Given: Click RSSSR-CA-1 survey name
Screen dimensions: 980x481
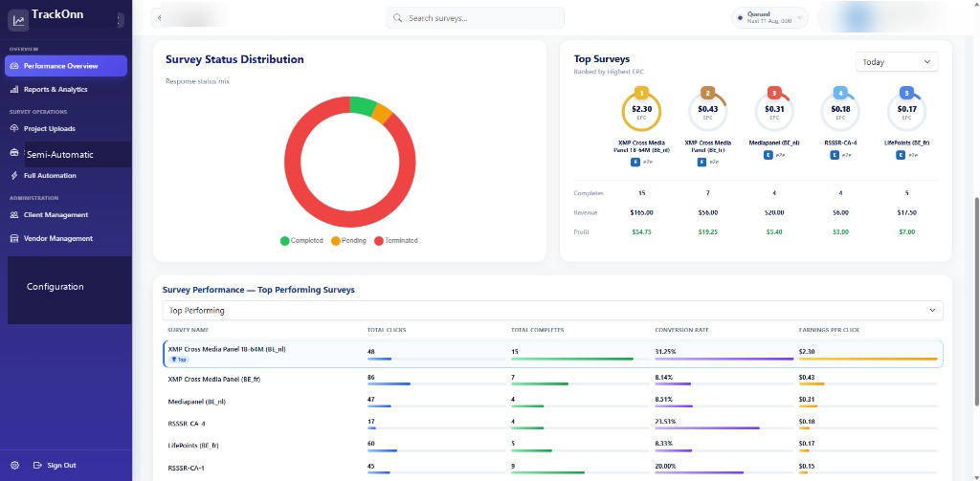Looking at the screenshot, I should click(x=188, y=468).
